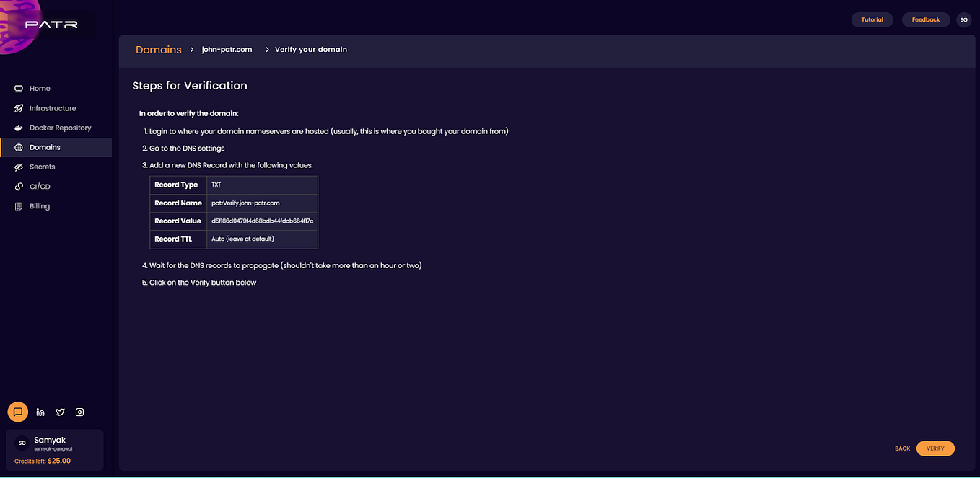Click the Verify button

coord(935,448)
